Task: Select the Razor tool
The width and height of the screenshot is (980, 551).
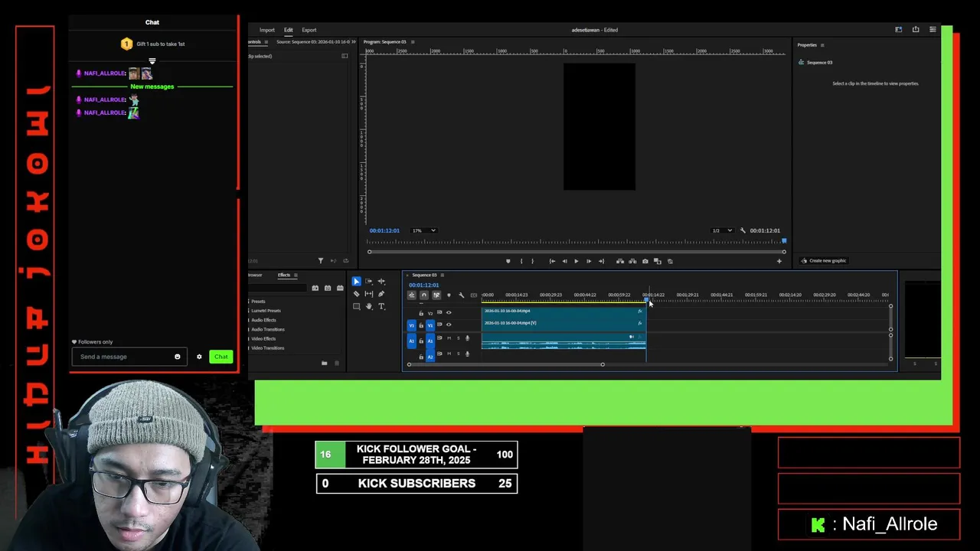Action: [356, 294]
